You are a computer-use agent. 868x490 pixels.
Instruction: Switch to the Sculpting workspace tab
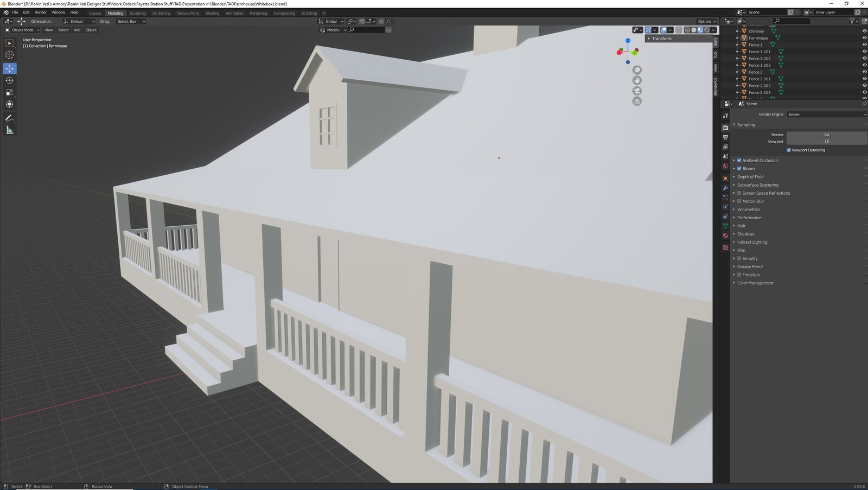coord(138,13)
